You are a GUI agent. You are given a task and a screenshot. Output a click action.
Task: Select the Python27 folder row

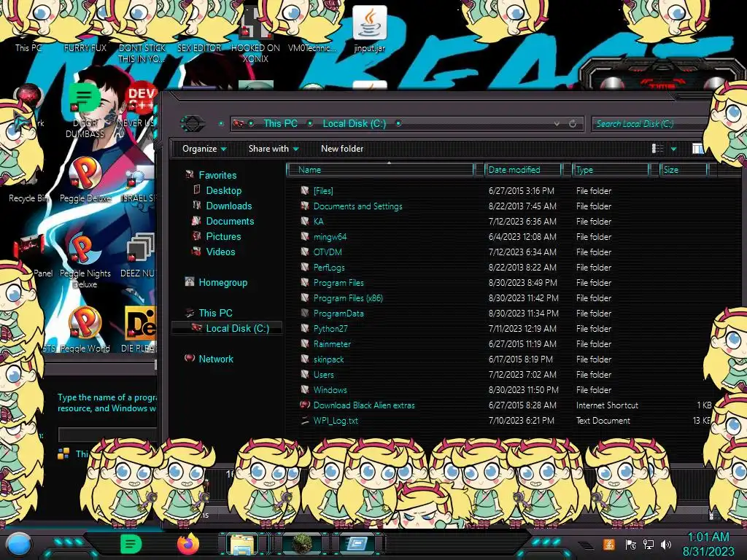click(500, 328)
